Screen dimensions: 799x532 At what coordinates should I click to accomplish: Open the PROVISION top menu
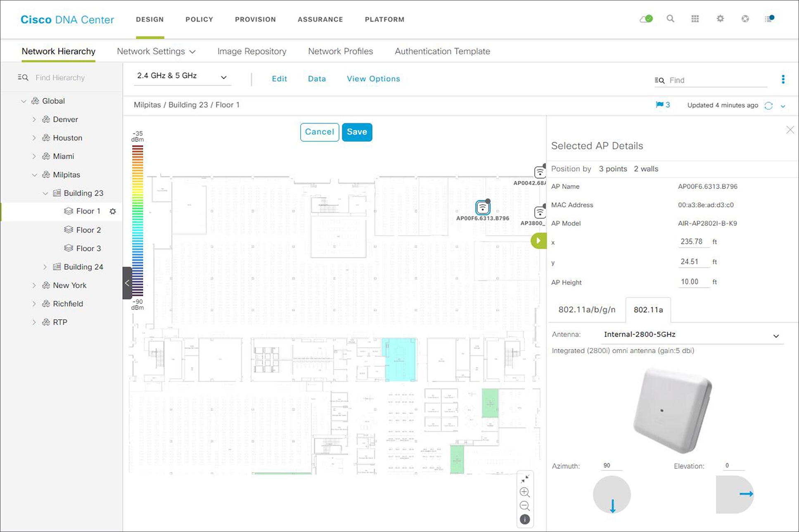[x=256, y=19]
